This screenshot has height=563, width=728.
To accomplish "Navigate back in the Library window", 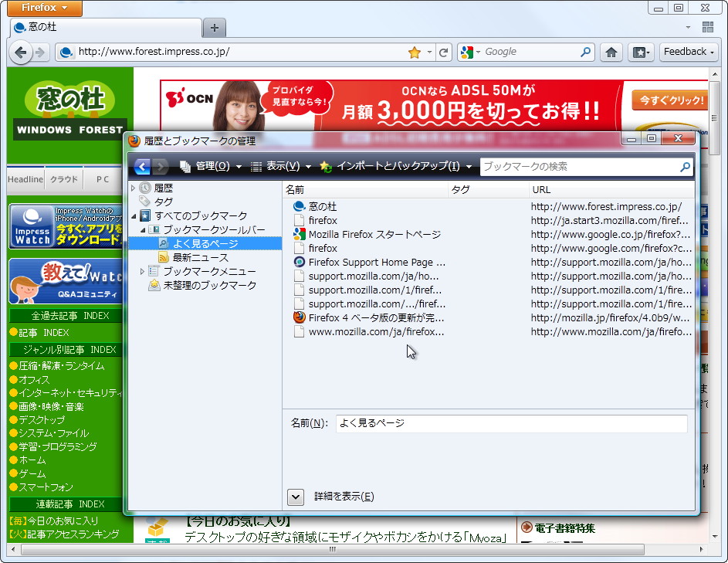I will (141, 166).
